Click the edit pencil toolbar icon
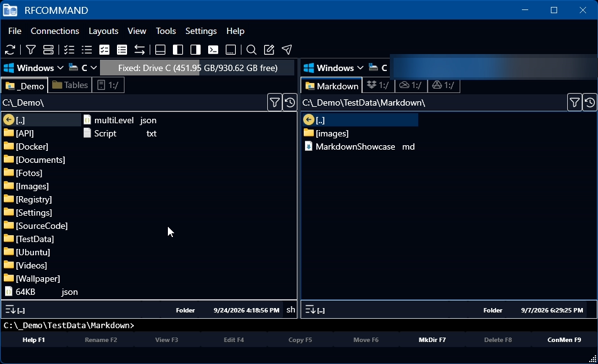Viewport: 598px width, 364px height. coord(269,50)
